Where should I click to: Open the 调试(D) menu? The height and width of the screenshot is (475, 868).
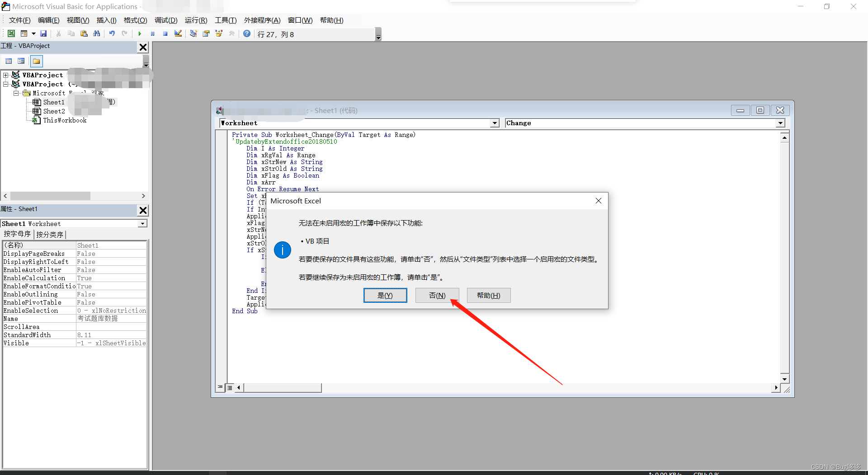click(166, 20)
